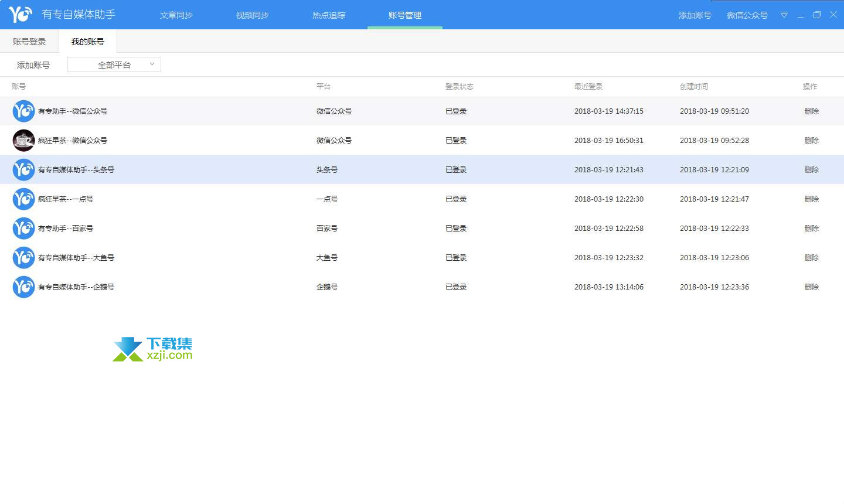Click 已登录 status in the 头条号 row
Viewport: 844px width, 504px height.
pyautogui.click(x=456, y=170)
